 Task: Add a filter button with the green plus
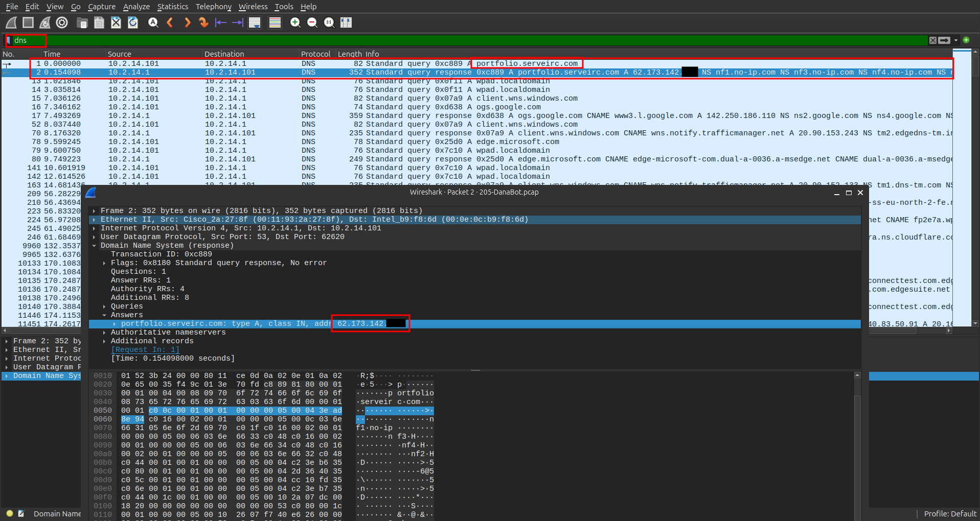pos(966,40)
